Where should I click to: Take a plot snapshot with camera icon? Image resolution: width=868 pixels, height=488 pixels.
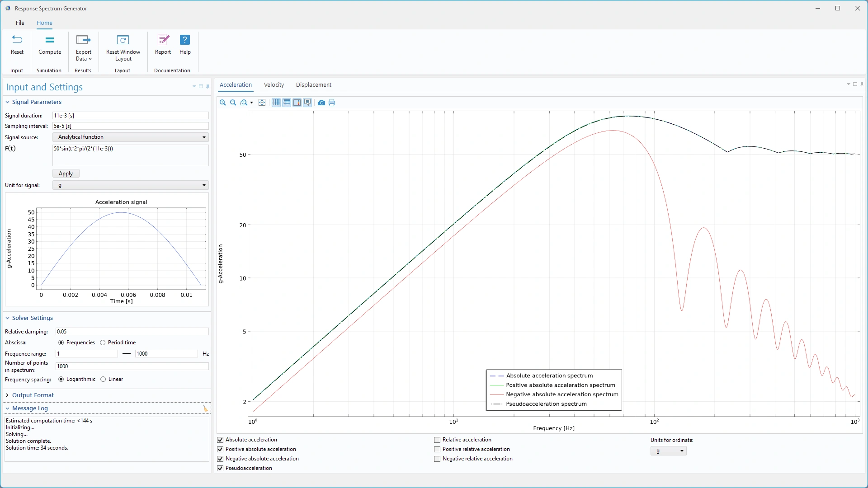321,103
